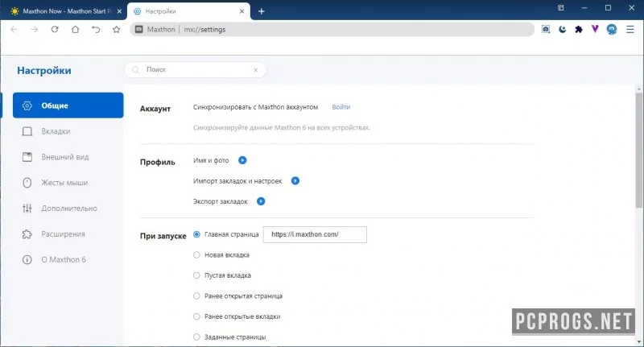Image resolution: width=644 pixels, height=347 pixels.
Task: Open the user avatar account icon
Action: 612,29
